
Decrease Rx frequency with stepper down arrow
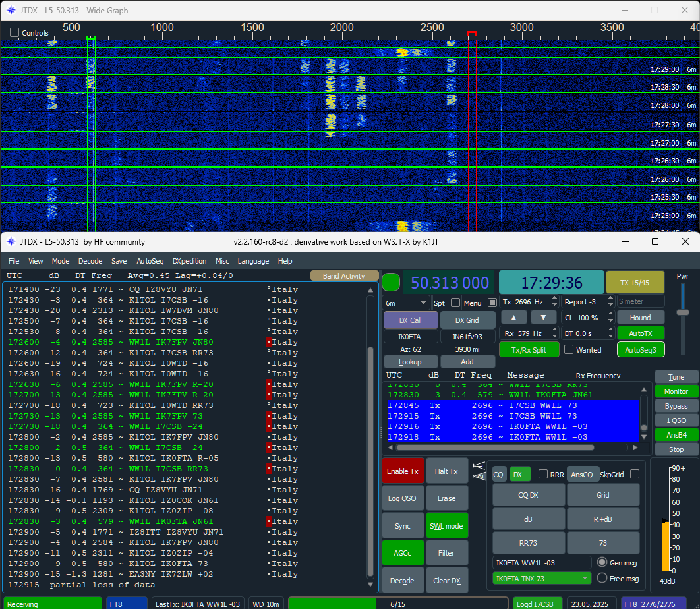point(554,337)
